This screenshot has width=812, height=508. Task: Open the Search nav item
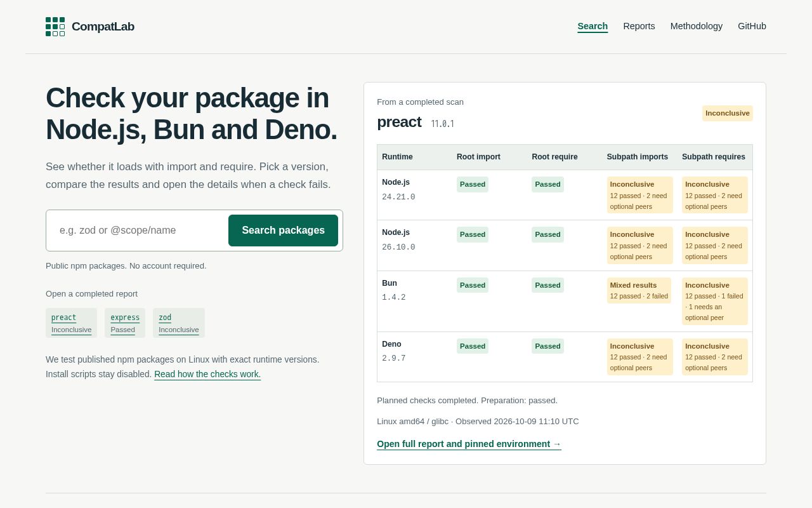pyautogui.click(x=593, y=26)
